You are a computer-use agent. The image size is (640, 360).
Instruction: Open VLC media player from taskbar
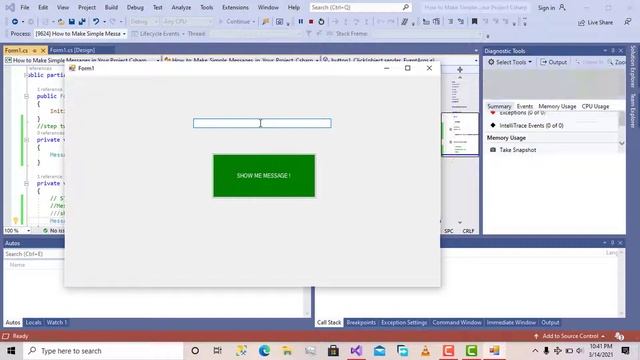425,351
